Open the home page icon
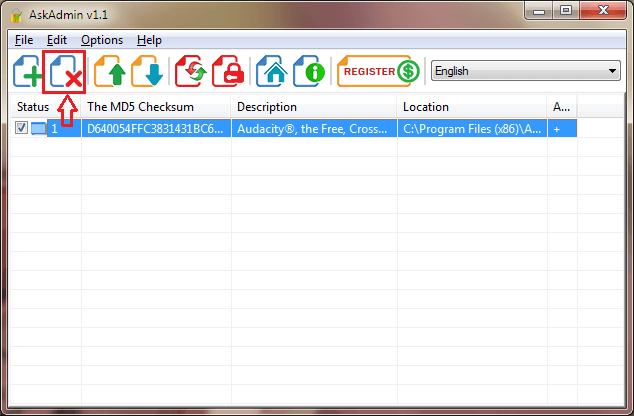634x416 pixels. 271,73
